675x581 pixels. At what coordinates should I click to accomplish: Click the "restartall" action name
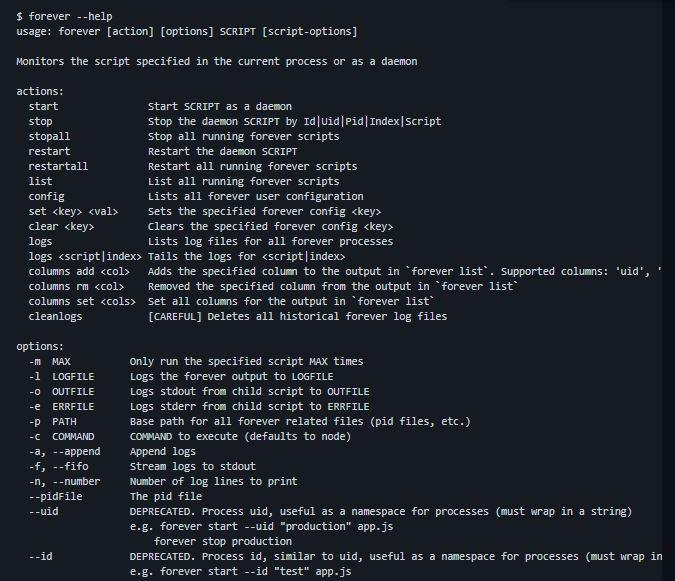58,166
